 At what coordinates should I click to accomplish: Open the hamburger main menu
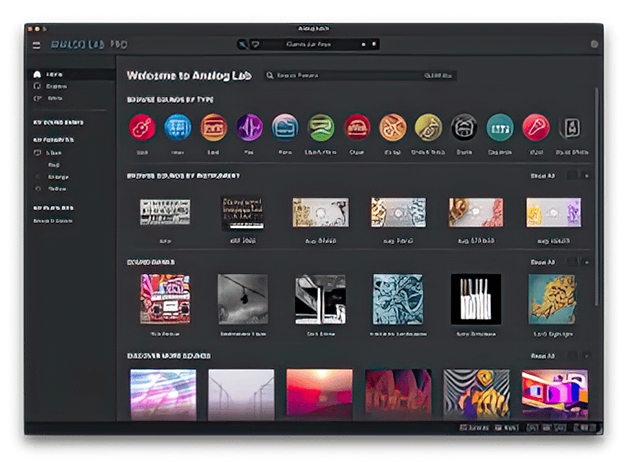click(x=37, y=45)
